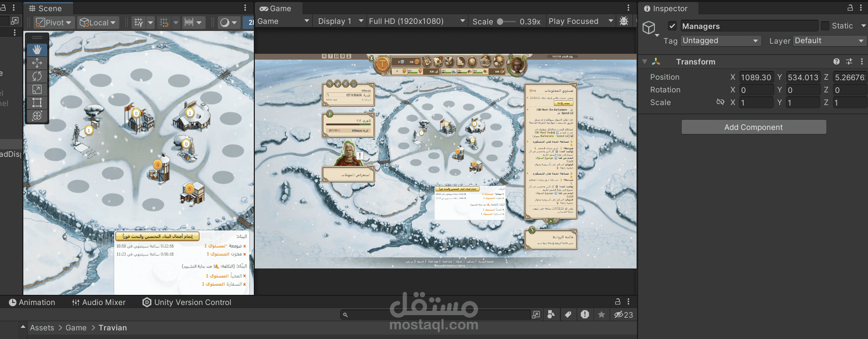Select the Hand view tool
The width and height of the screenshot is (868, 339).
point(37,50)
